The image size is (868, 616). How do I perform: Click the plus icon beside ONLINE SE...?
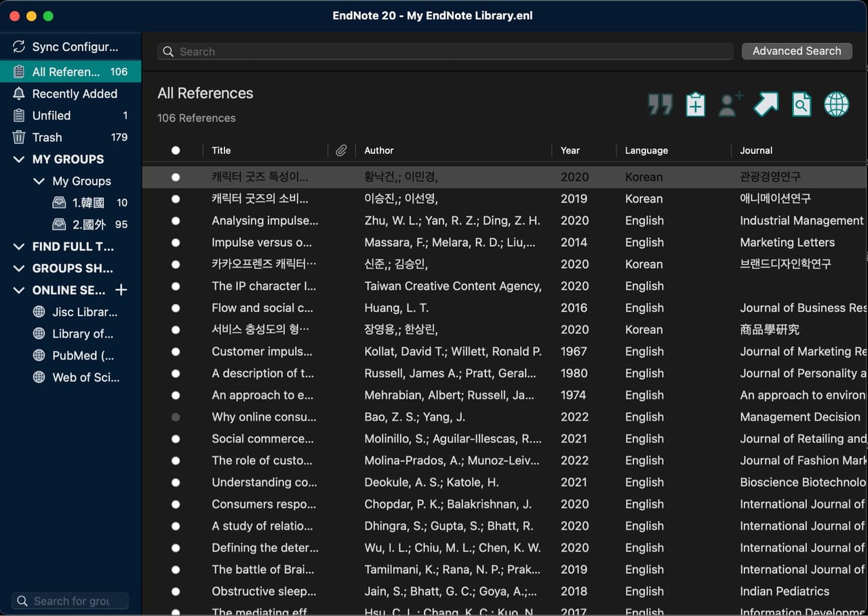(x=121, y=290)
